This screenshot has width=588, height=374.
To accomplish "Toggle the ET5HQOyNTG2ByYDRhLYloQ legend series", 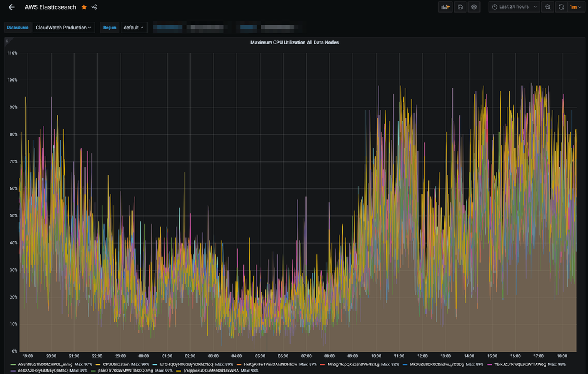I will tap(187, 364).
